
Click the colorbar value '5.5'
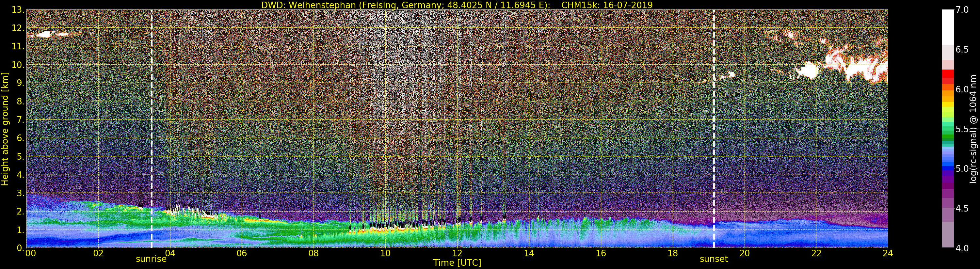962,129
